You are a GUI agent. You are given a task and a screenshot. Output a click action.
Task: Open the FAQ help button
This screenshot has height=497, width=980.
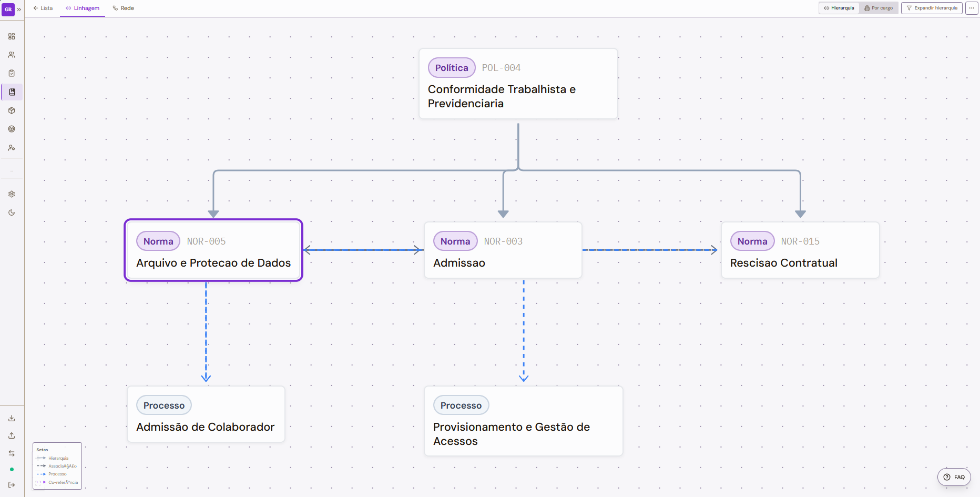point(954,477)
